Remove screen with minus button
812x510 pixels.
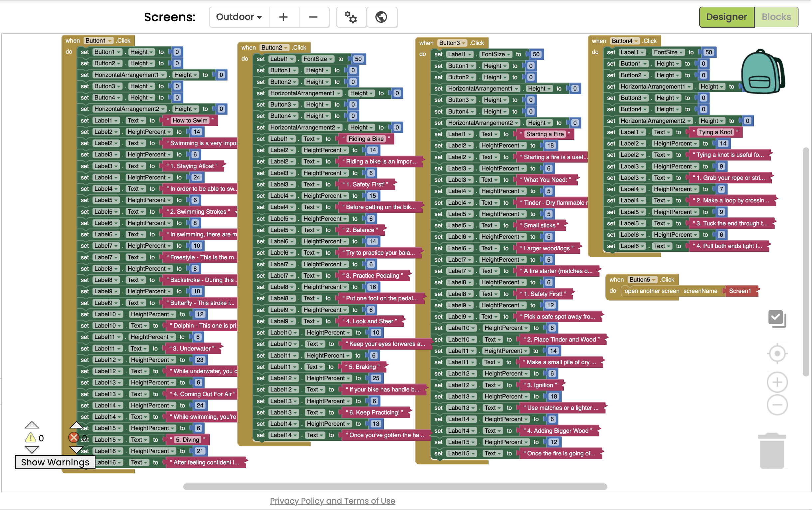point(313,17)
